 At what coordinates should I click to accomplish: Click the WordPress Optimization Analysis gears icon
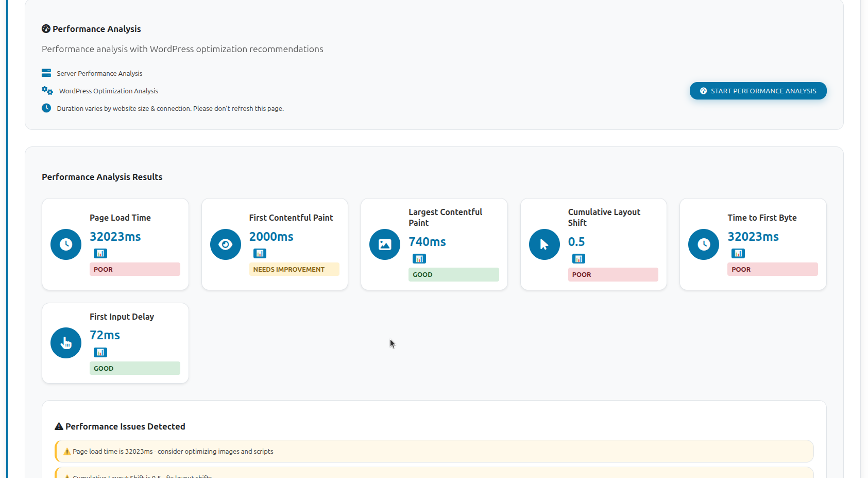click(47, 91)
